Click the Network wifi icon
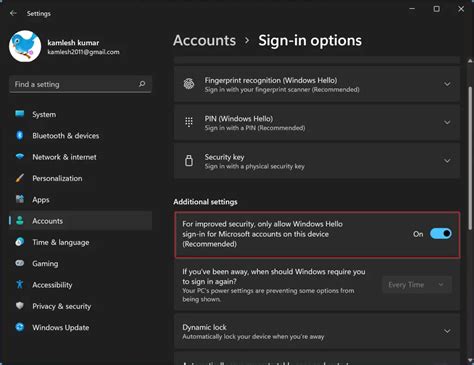Image resolution: width=474 pixels, height=365 pixels. point(20,157)
